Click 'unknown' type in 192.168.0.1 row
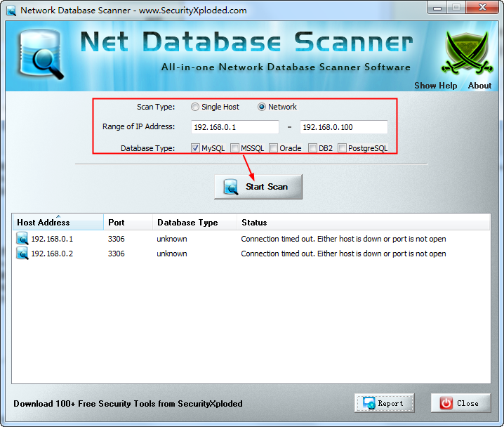 pos(172,239)
